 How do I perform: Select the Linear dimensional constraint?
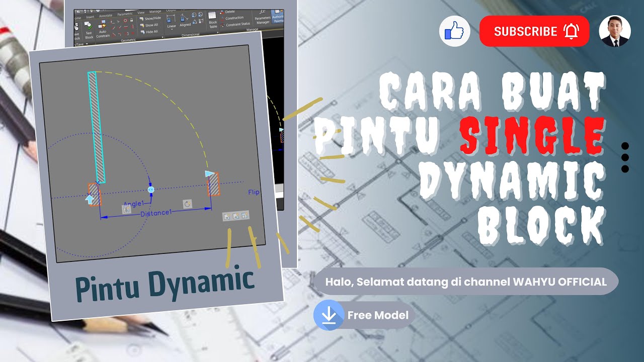pyautogui.click(x=171, y=21)
